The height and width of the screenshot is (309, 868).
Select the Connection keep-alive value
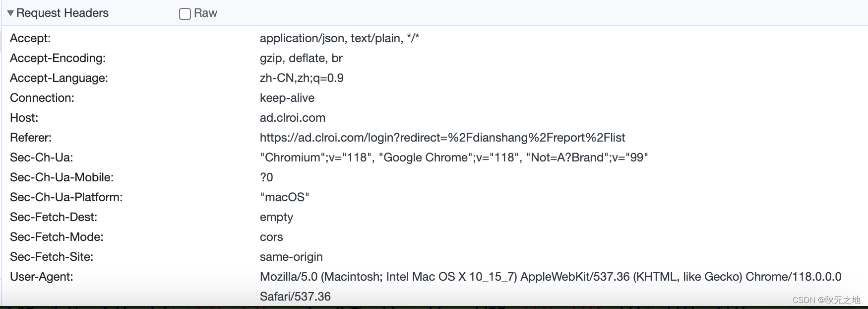click(287, 98)
